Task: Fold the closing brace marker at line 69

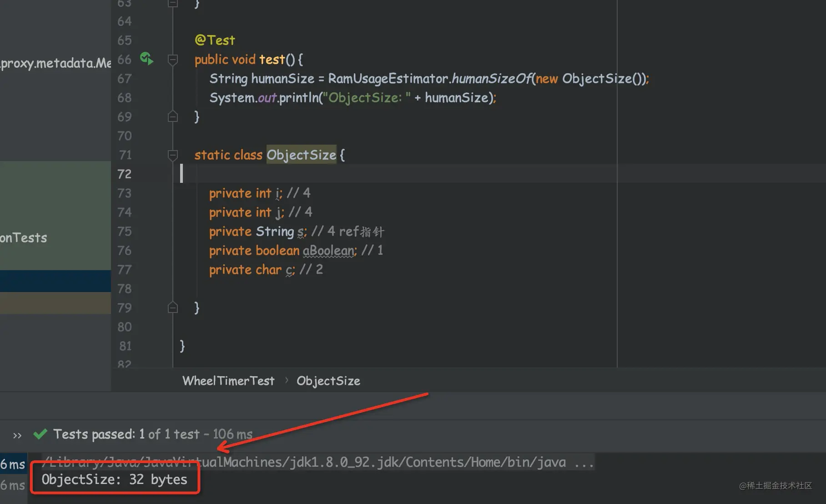Action: click(173, 116)
